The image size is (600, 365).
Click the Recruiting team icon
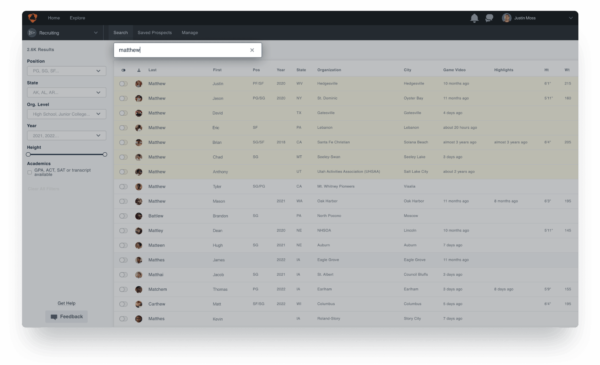click(32, 33)
